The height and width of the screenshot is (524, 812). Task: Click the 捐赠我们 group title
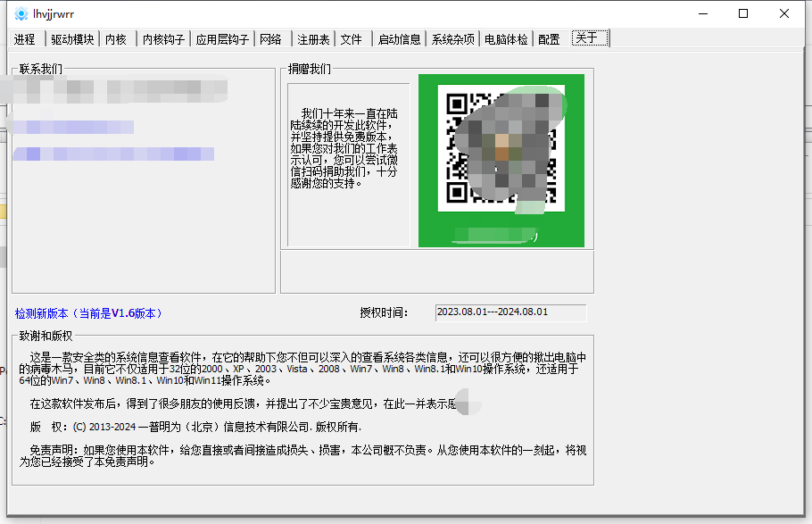tap(309, 69)
